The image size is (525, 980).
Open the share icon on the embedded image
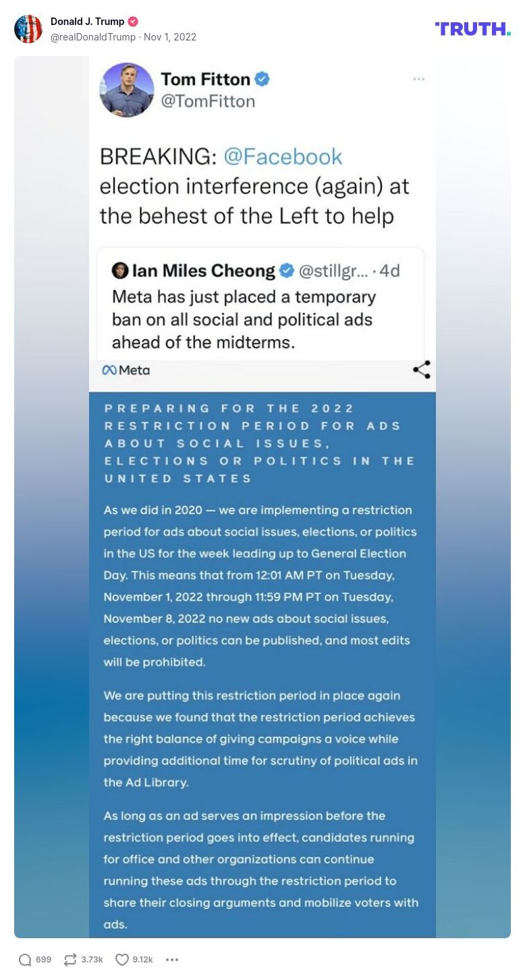[x=420, y=370]
